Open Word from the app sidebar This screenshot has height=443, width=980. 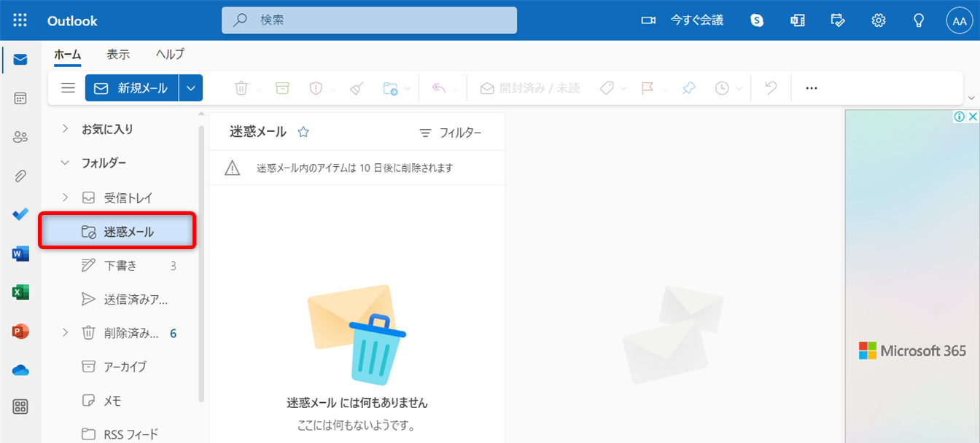[20, 253]
